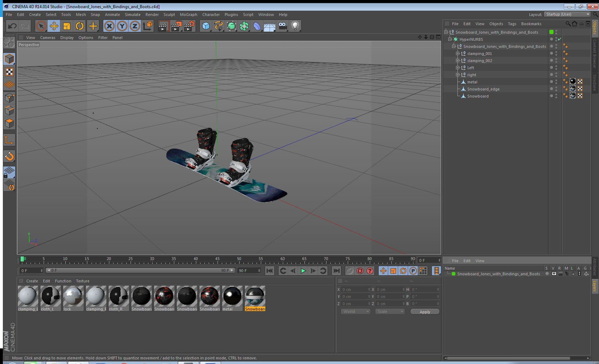Click the Apply button
Screen dimensions: 599x364
(425, 311)
